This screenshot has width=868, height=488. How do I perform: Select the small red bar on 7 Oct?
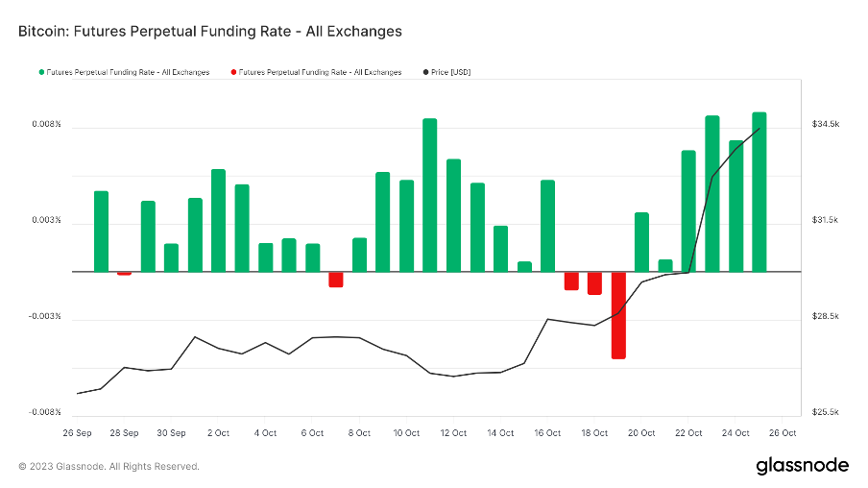pos(336,280)
